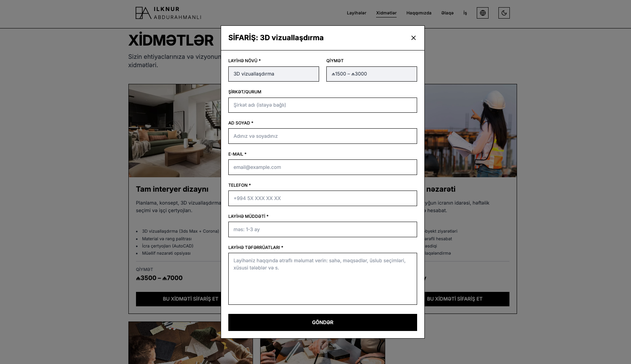Viewport: 631px width, 364px height.
Task: Open the language selector globe icon
Action: 482,13
